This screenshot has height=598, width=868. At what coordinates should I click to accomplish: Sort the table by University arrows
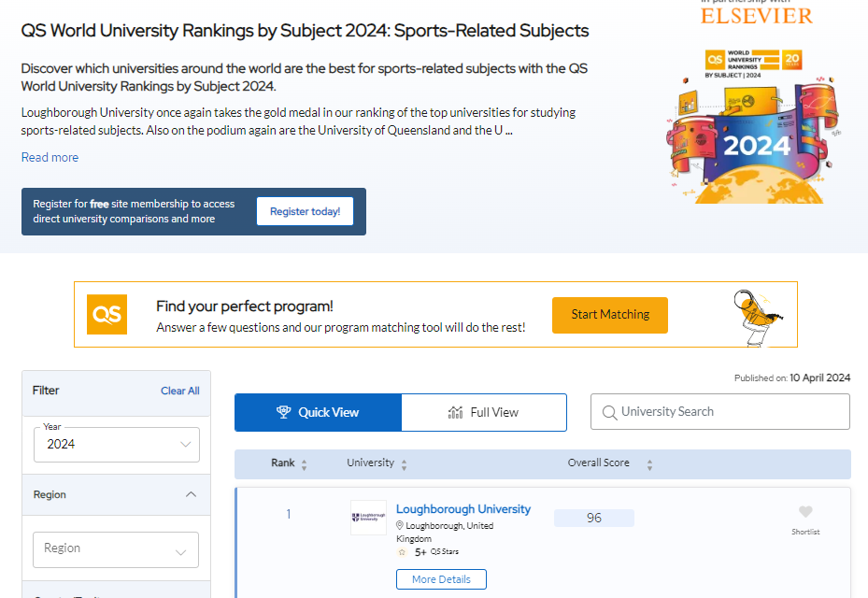coord(405,464)
